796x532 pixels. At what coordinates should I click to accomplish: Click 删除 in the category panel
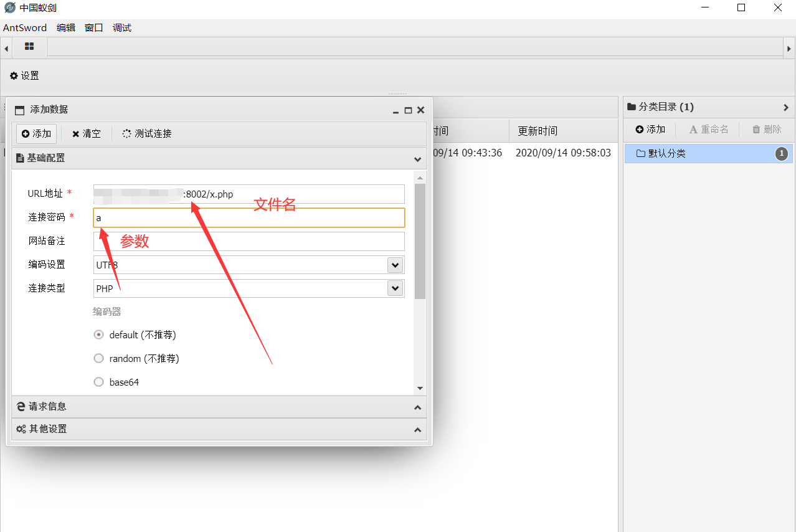click(767, 130)
